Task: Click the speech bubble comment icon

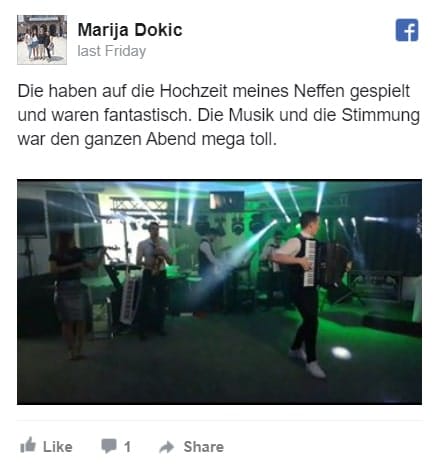Action: pos(109,446)
